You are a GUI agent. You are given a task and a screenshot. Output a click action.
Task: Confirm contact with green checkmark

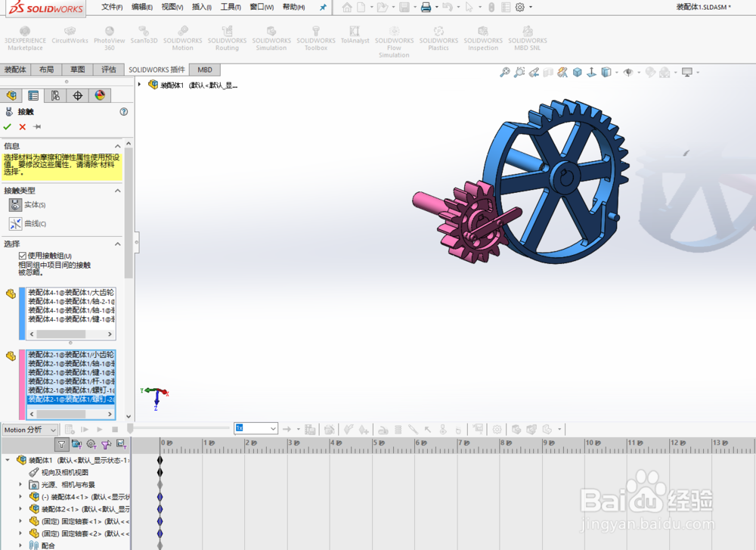pyautogui.click(x=8, y=127)
